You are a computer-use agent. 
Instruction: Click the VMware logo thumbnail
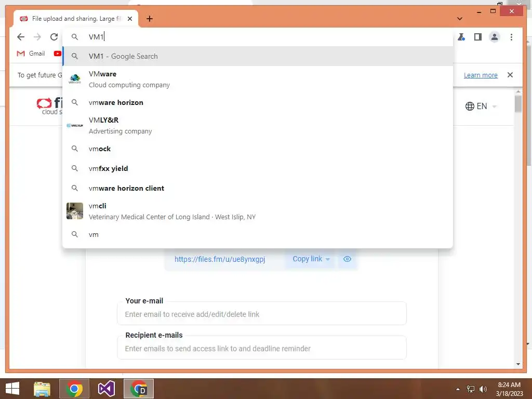75,79
